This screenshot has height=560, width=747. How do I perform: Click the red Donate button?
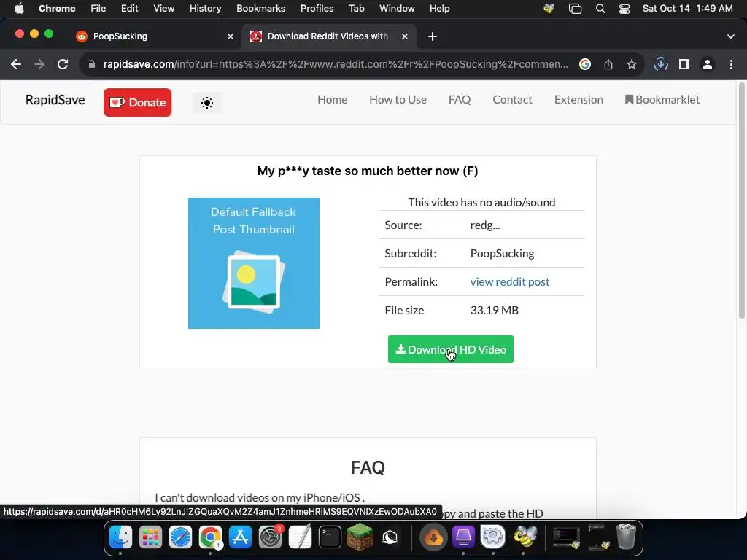pyautogui.click(x=137, y=102)
